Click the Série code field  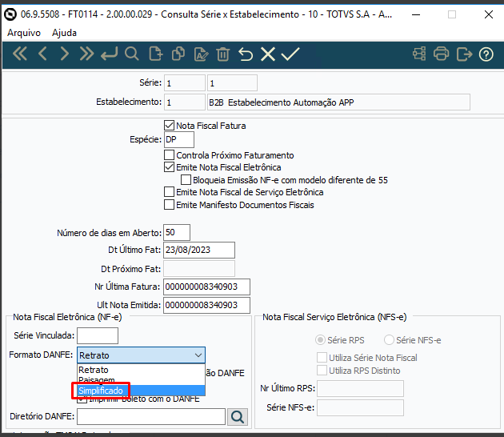click(x=185, y=83)
